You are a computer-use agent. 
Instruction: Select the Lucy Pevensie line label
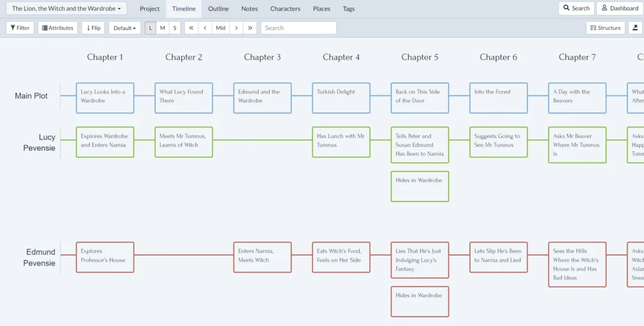click(x=39, y=143)
